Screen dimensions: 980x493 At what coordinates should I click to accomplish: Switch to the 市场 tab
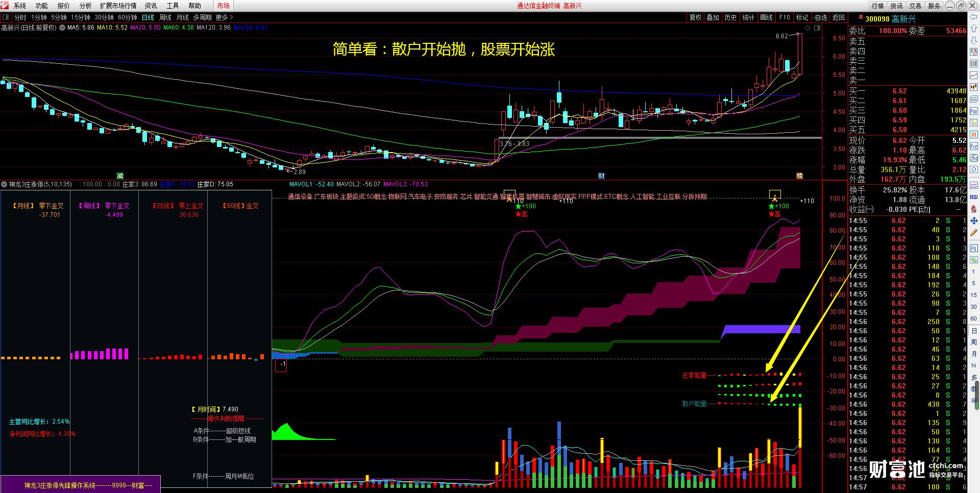point(224,6)
